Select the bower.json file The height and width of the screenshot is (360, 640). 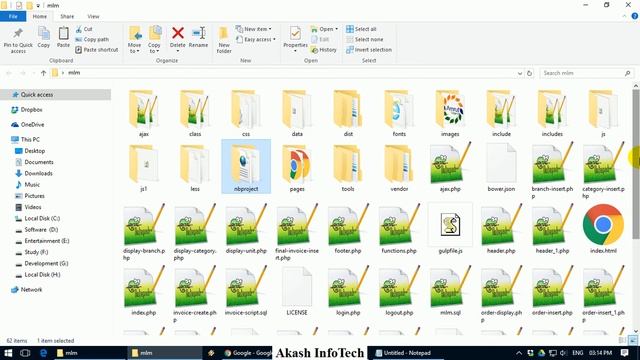tap(501, 168)
